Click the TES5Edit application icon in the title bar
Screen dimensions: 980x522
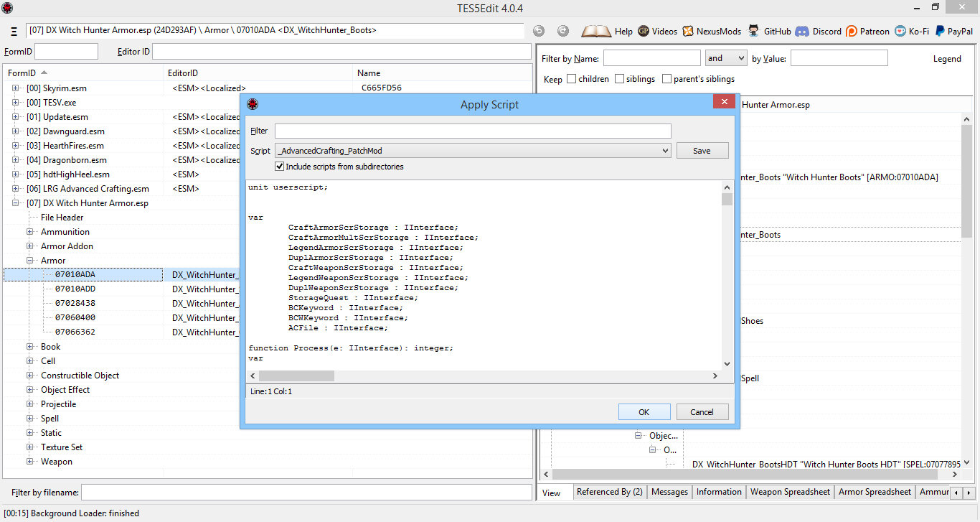pyautogui.click(x=8, y=7)
